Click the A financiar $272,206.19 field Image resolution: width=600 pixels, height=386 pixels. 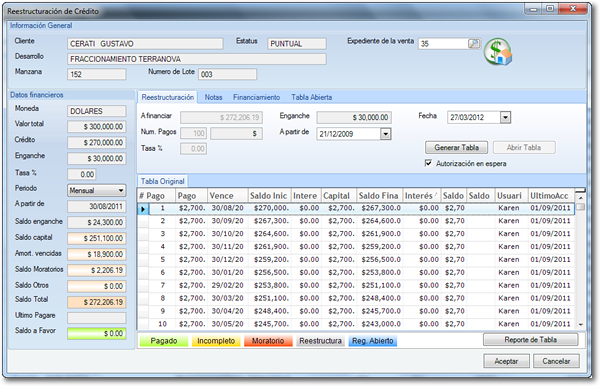click(221, 117)
